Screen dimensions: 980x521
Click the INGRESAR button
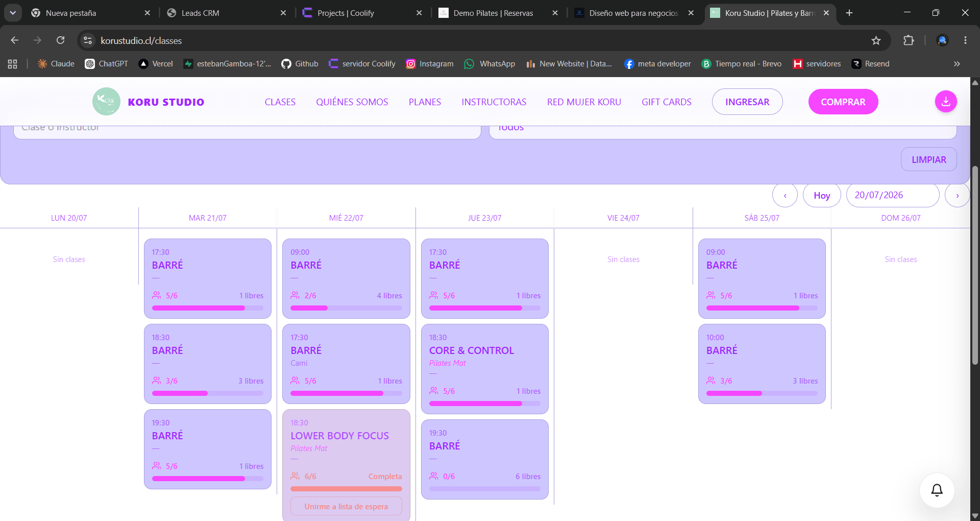tap(747, 102)
